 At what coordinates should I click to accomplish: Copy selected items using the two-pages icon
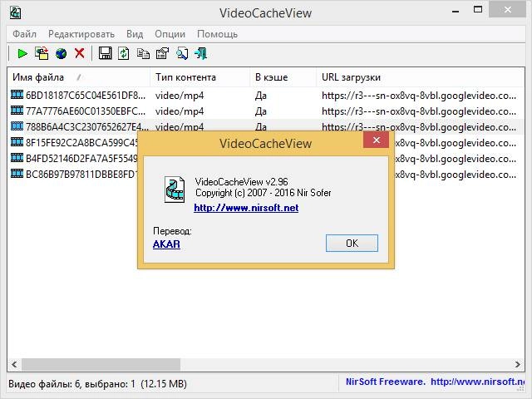(x=143, y=53)
